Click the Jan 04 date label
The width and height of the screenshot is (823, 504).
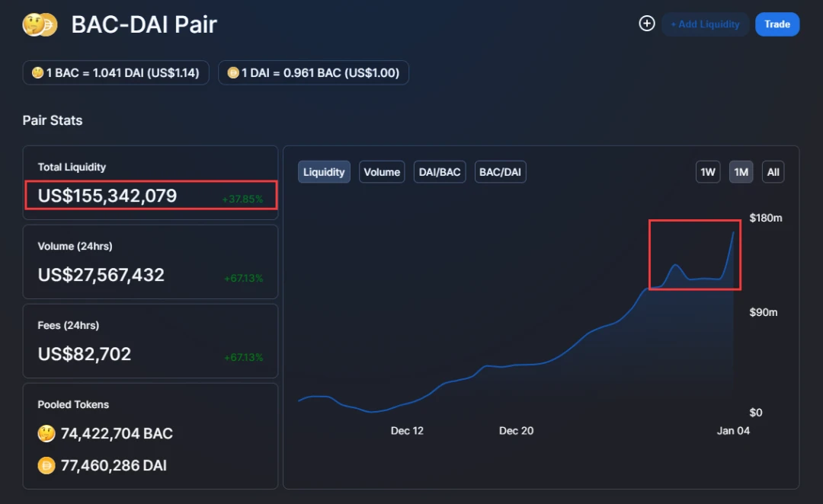pos(733,431)
